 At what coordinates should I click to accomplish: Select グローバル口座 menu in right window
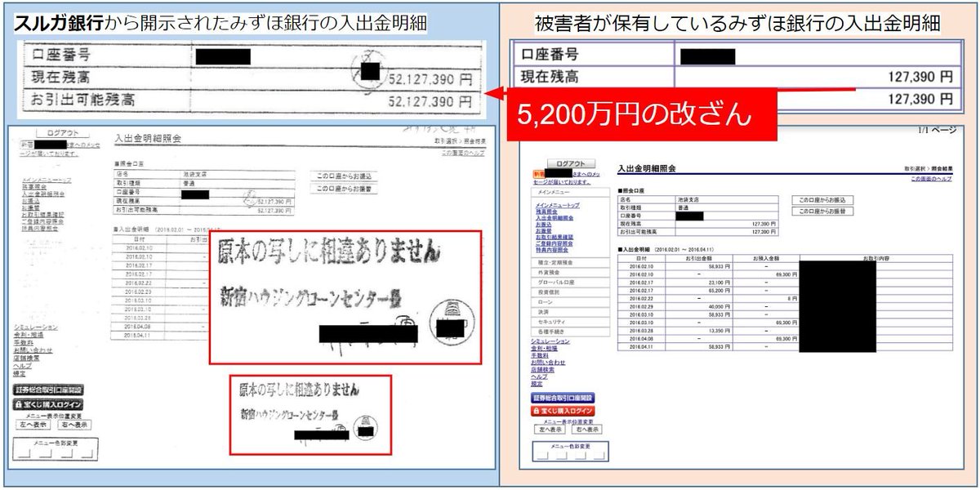pos(572,282)
